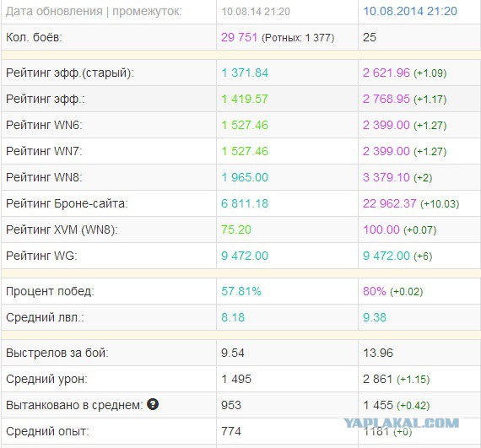This screenshot has width=481, height=448.
Task: Click the Средний опыт label
Action: pyautogui.click(x=47, y=431)
